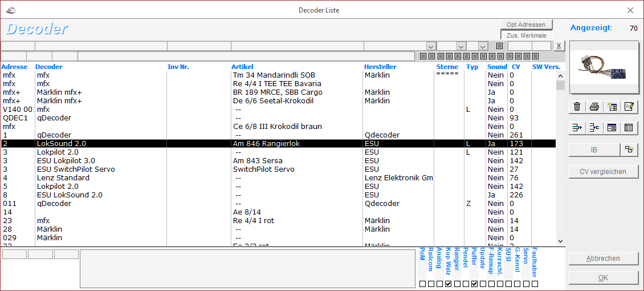Toggle the PoM checkbox
Viewport: 644px width, 291px height.
pos(423,284)
